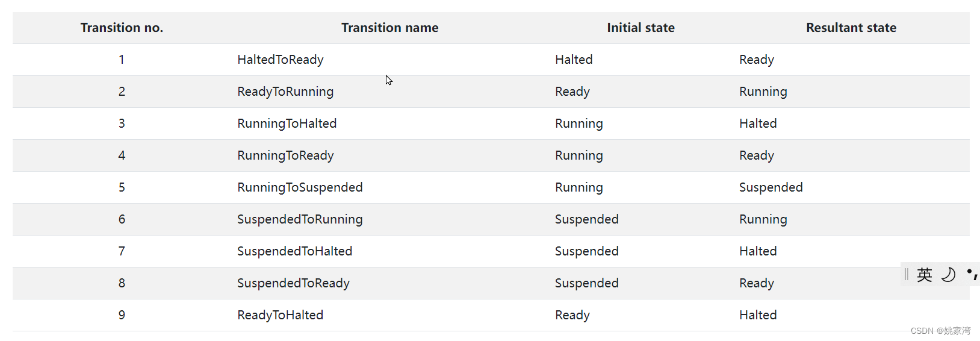Click the 'Transition no.' column header

tap(122, 28)
